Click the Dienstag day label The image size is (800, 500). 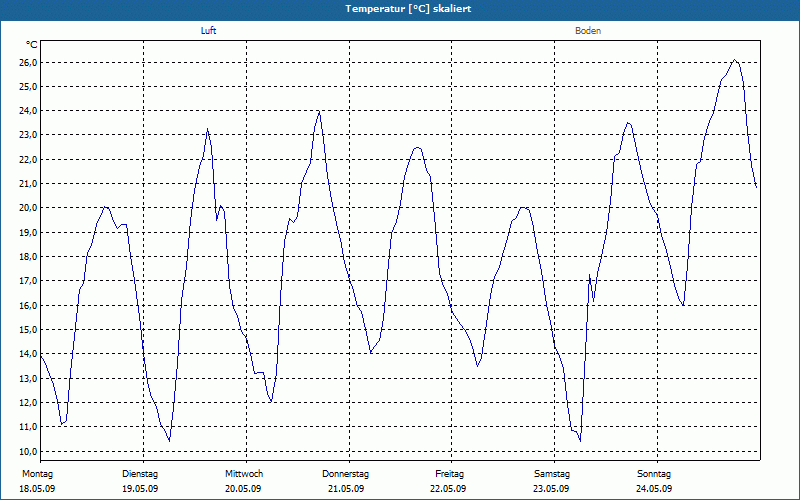point(140,474)
